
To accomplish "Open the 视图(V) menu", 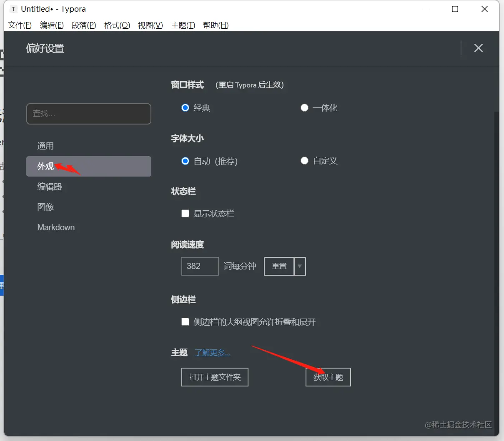I will pos(150,25).
